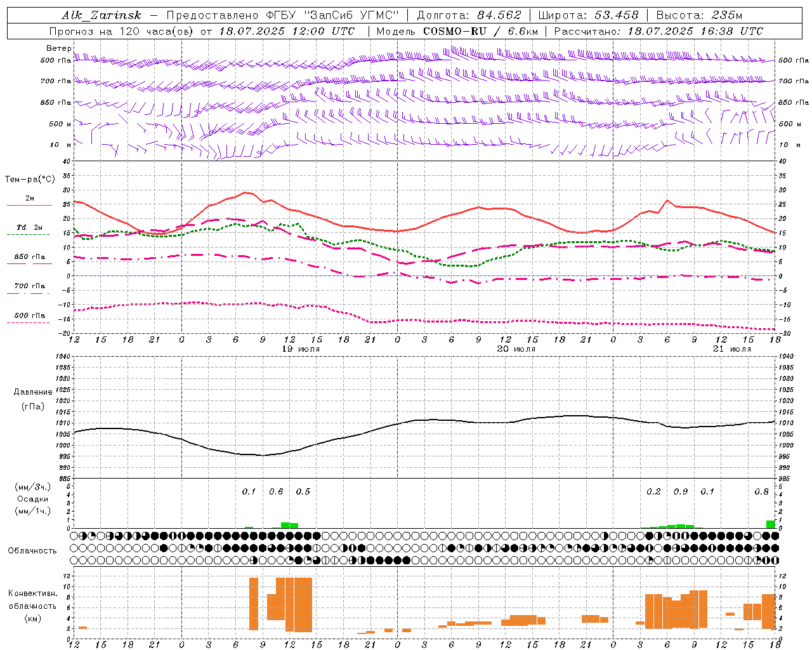The image size is (812, 650).
Task: Select the Облачность cloud cover row label
Action: (x=32, y=551)
